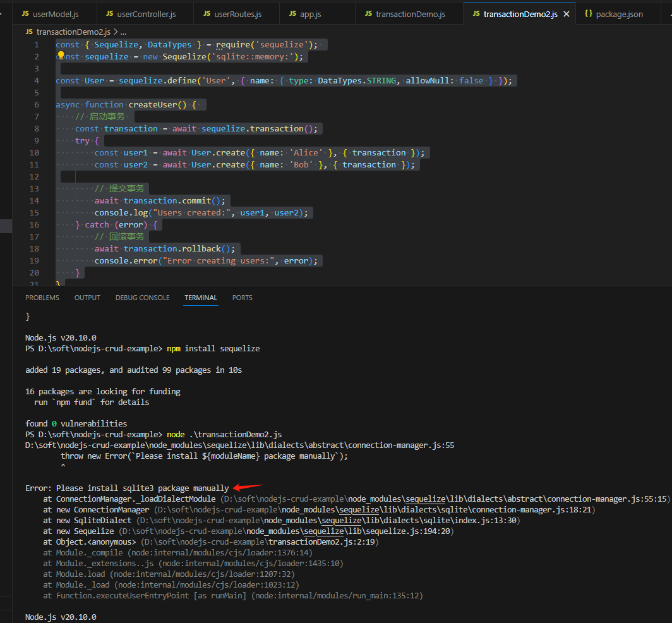Open the PORTS panel tab

[x=242, y=298]
